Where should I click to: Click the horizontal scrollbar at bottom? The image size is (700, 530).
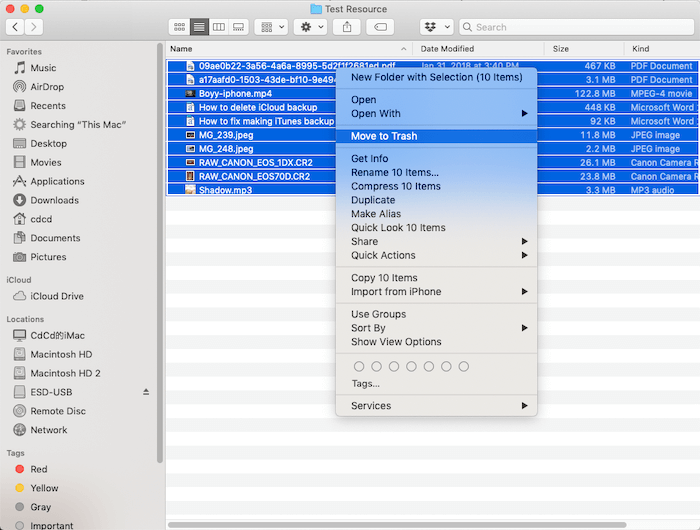pyautogui.click(x=397, y=525)
